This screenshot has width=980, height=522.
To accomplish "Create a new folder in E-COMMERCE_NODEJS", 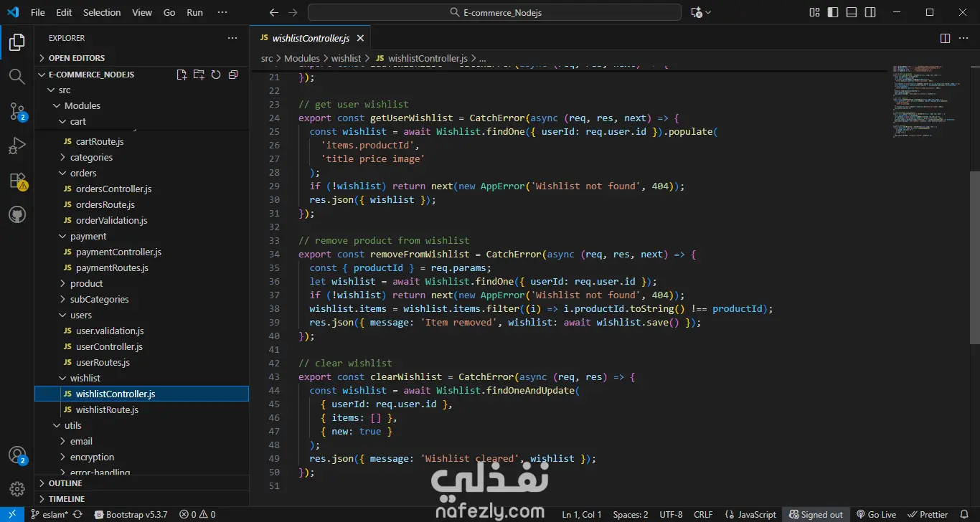I will (x=199, y=75).
